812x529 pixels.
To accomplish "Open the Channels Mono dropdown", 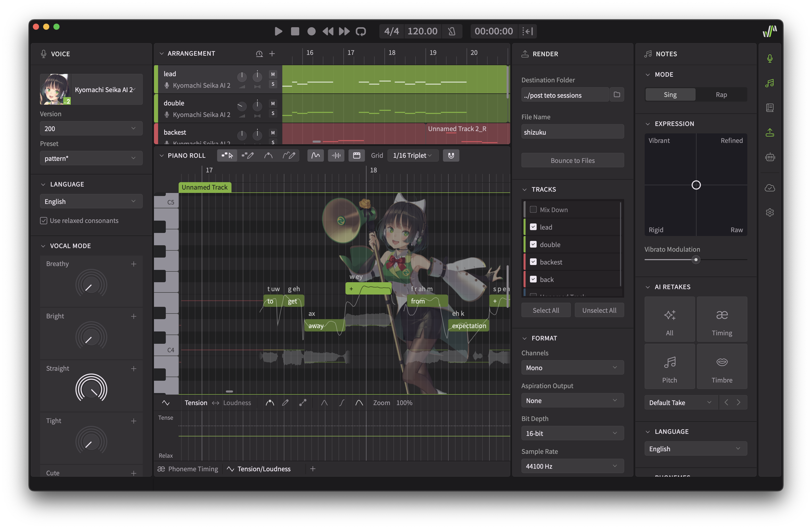I will click(572, 368).
